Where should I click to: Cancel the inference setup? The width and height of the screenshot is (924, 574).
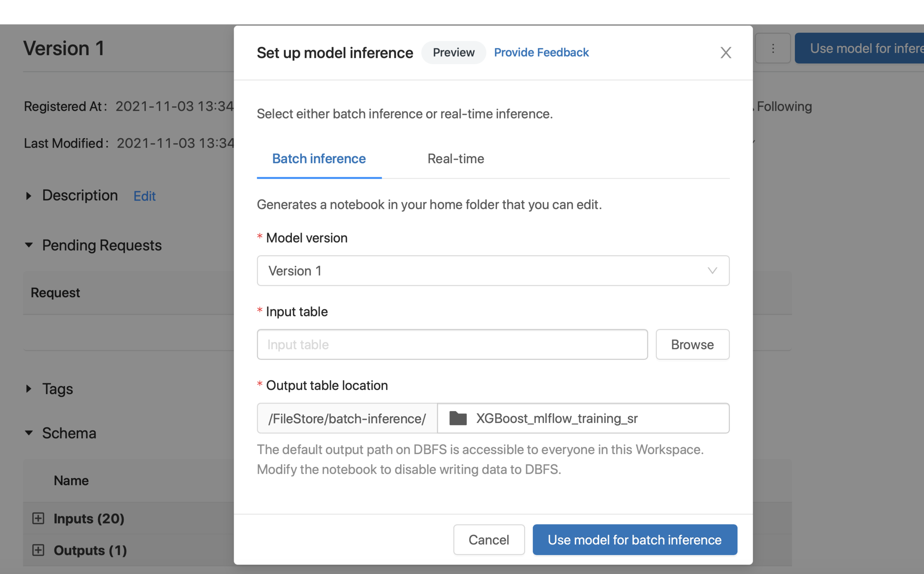click(489, 540)
